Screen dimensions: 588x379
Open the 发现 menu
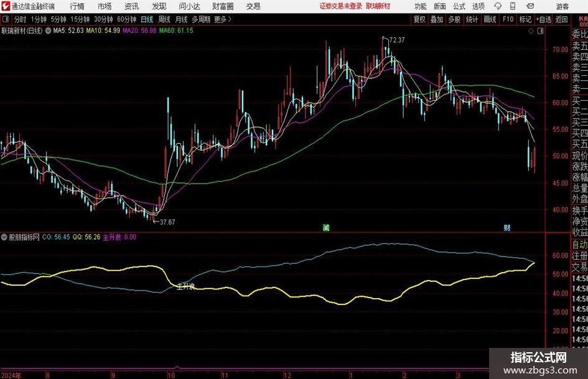point(159,6)
